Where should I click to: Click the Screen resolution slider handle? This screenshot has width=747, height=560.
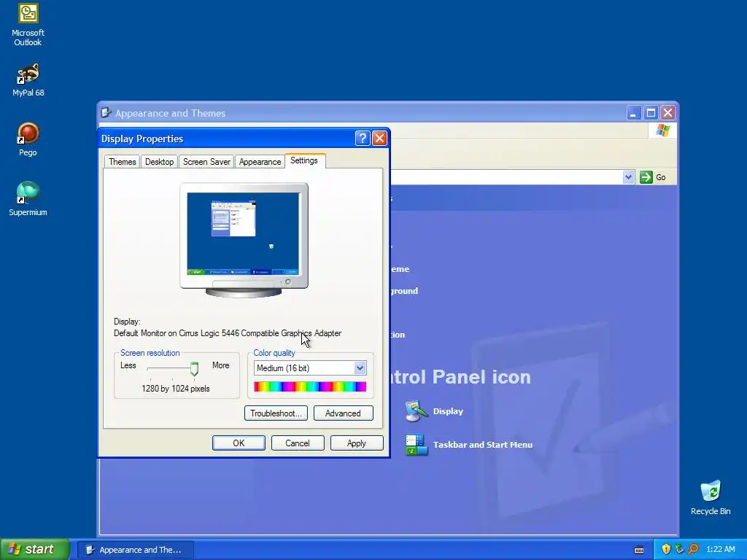[x=194, y=368]
